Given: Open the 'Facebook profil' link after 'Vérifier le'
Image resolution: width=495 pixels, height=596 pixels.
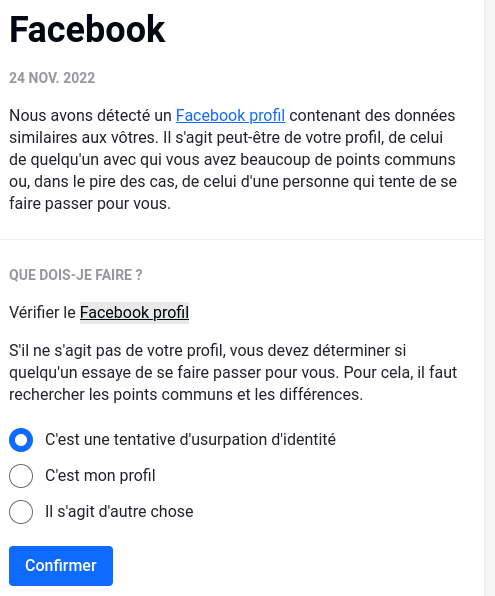Looking at the screenshot, I should [x=134, y=313].
